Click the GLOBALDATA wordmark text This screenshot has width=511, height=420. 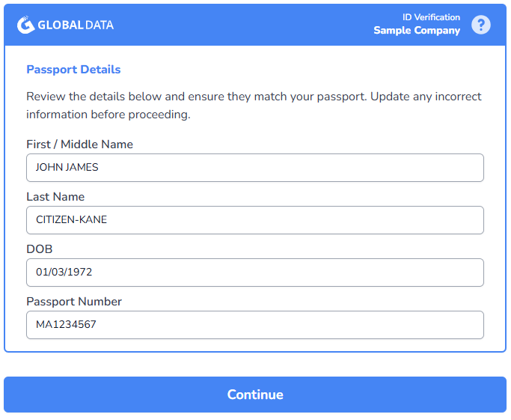[76, 25]
